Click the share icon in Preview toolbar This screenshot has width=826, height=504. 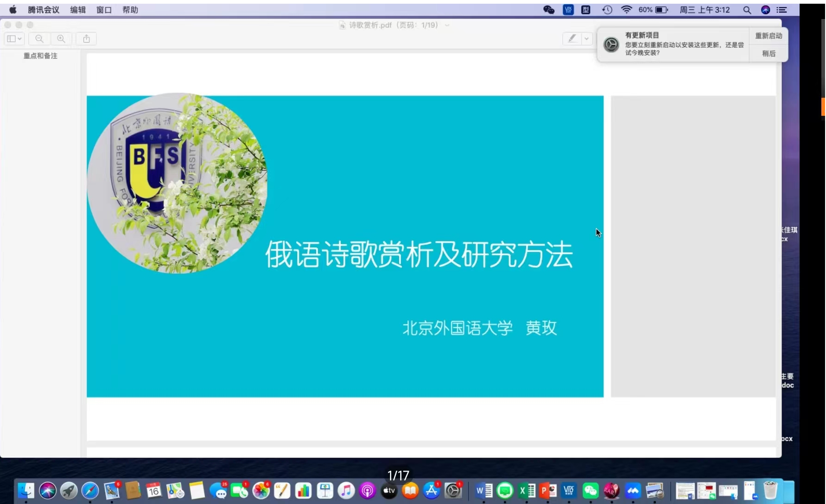click(x=86, y=39)
